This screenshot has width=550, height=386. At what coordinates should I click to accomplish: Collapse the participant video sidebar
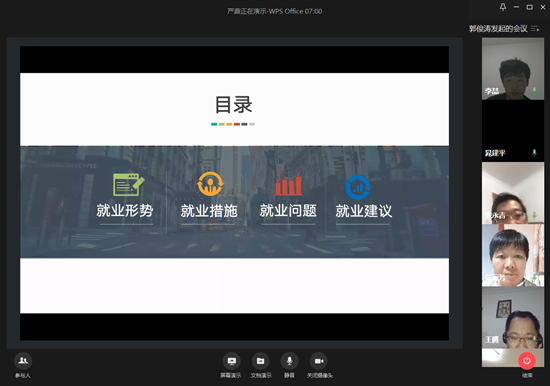click(535, 29)
